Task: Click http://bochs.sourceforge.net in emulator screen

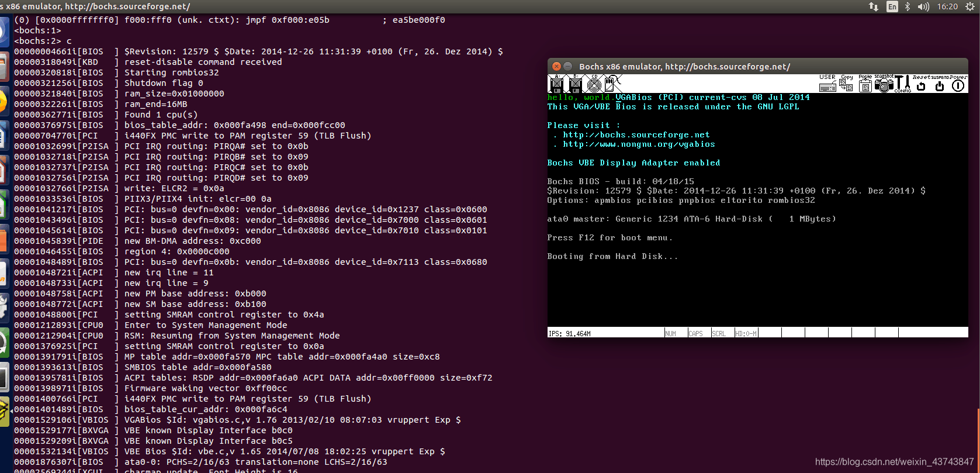Action: [636, 134]
